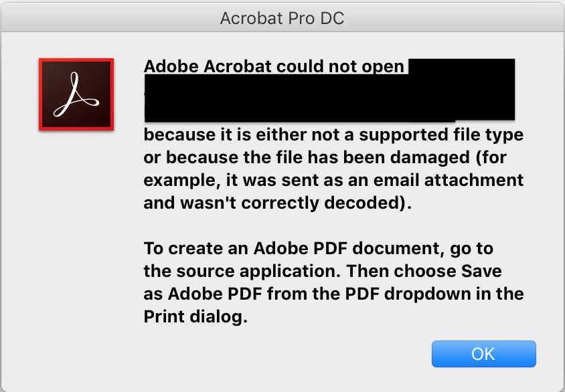Viewport: 565px width, 392px height.
Task: Click the 'wasn't correctly decoded' line
Action: click(277, 203)
